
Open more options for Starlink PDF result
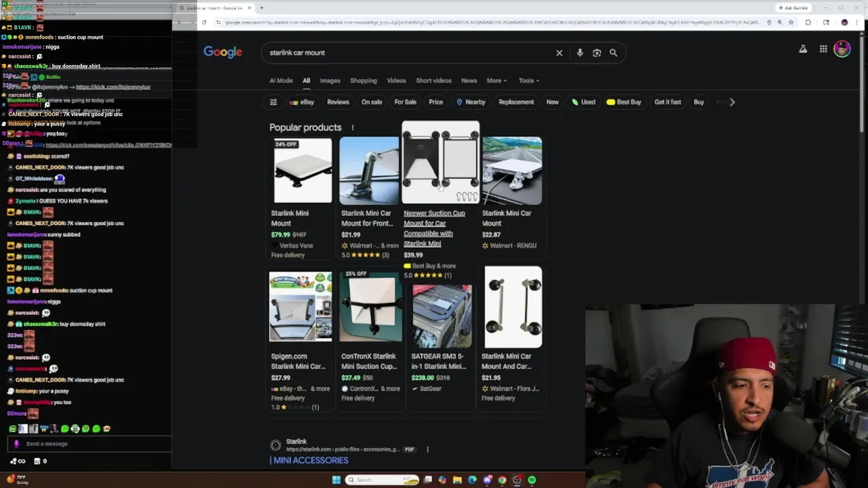pyautogui.click(x=427, y=449)
